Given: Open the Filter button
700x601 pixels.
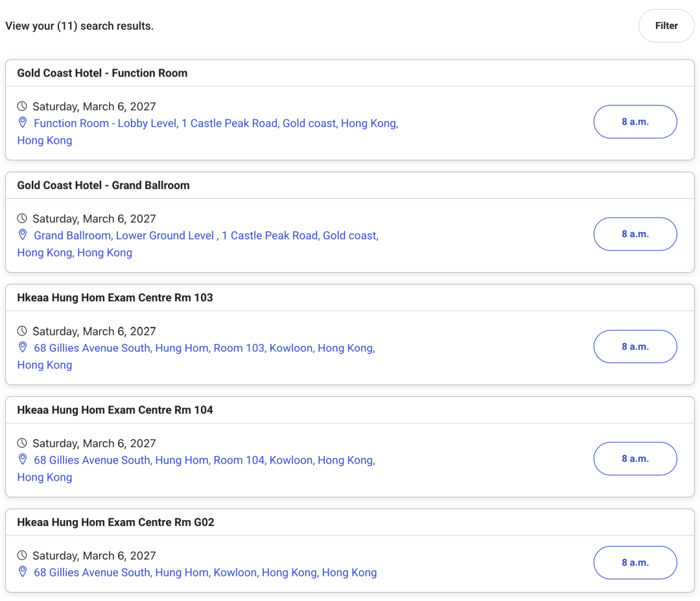Looking at the screenshot, I should (x=666, y=26).
